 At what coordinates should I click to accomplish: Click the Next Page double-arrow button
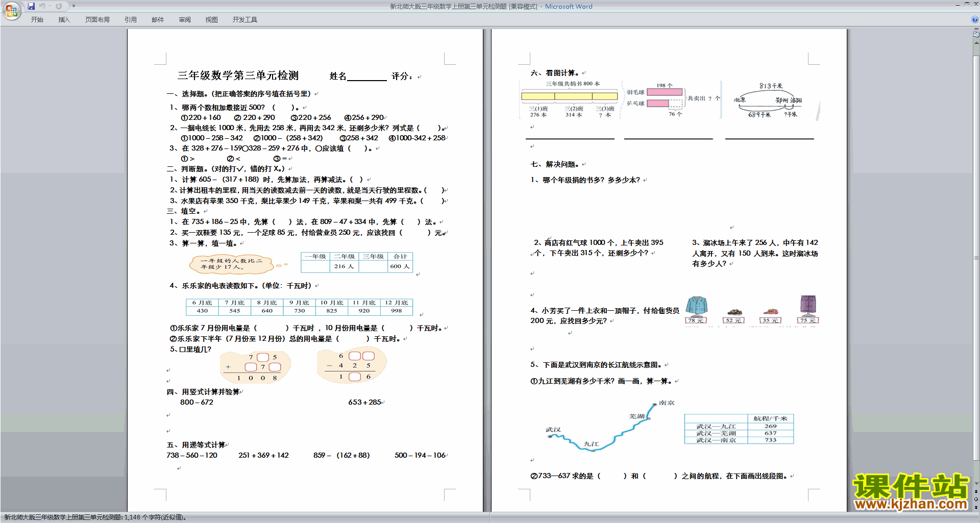[976, 507]
